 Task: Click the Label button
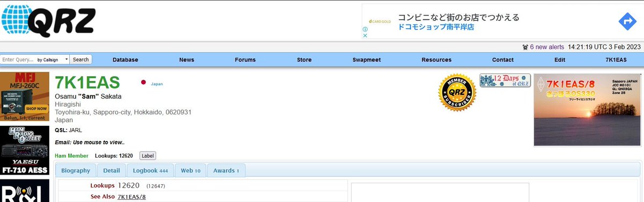pos(148,155)
